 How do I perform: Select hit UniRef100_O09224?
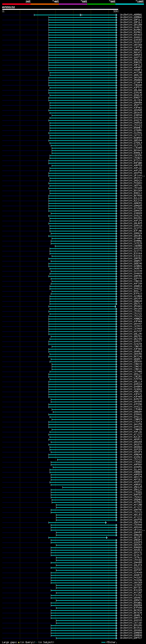pos(131,216)
